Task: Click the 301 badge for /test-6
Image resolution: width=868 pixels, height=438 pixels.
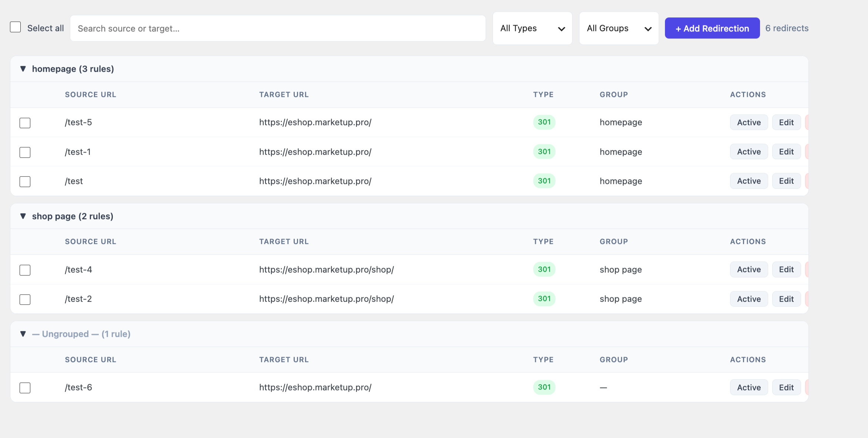Action: tap(544, 387)
